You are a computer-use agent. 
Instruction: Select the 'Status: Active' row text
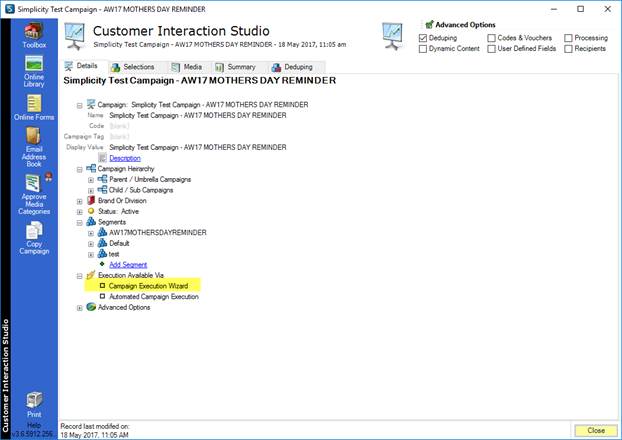point(118,211)
